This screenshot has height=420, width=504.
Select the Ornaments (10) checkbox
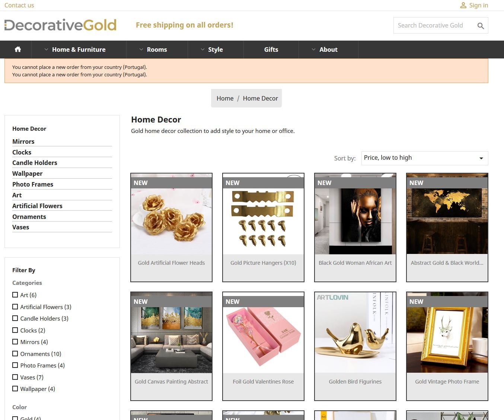pyautogui.click(x=15, y=354)
